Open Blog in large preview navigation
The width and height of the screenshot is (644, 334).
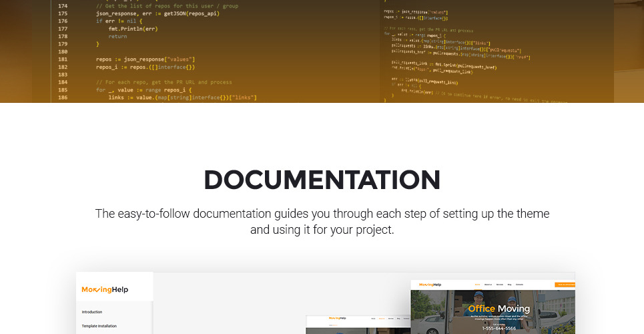point(509,285)
